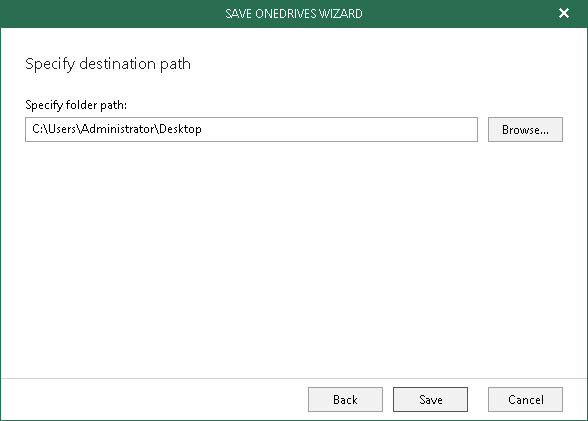Close the Save OneDrives Wizard window
The image size is (588, 421).
pyautogui.click(x=564, y=13)
